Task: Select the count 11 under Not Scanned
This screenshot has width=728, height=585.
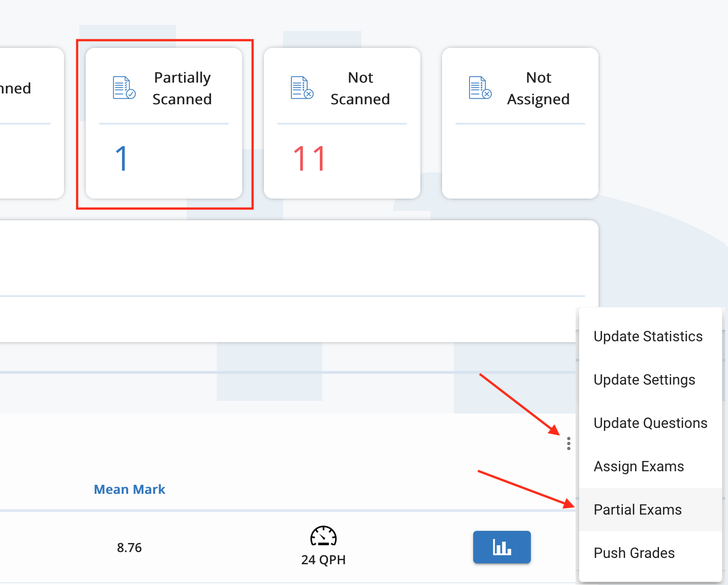Action: click(310, 158)
